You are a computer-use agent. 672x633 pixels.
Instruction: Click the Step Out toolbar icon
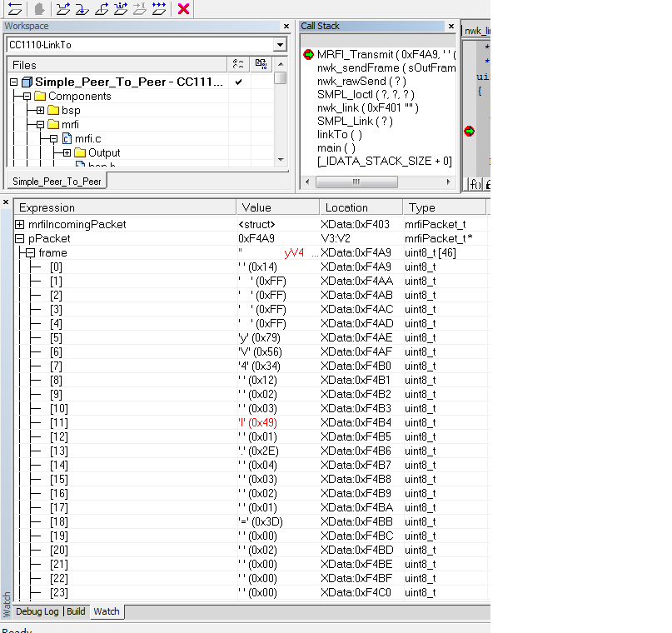[x=102, y=9]
